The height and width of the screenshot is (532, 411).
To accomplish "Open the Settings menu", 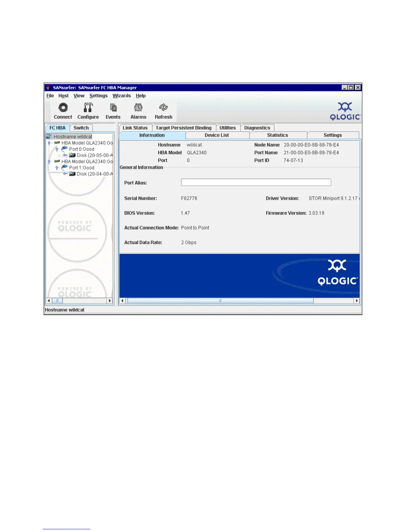I will click(x=98, y=96).
